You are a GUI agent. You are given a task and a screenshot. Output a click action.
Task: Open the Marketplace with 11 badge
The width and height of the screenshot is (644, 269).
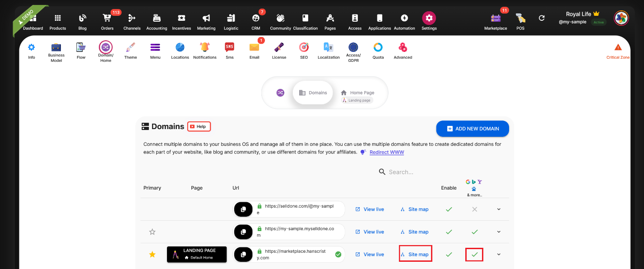[496, 22]
